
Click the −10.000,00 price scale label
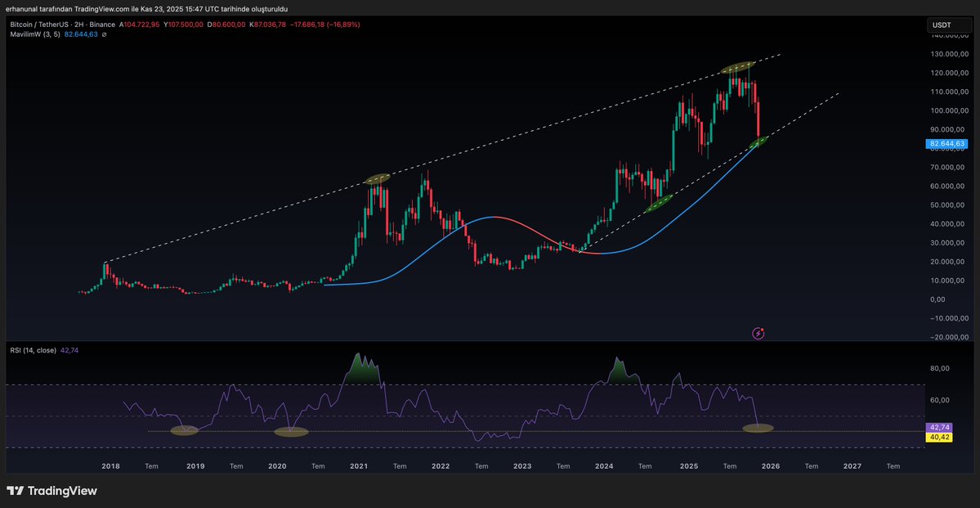949,318
